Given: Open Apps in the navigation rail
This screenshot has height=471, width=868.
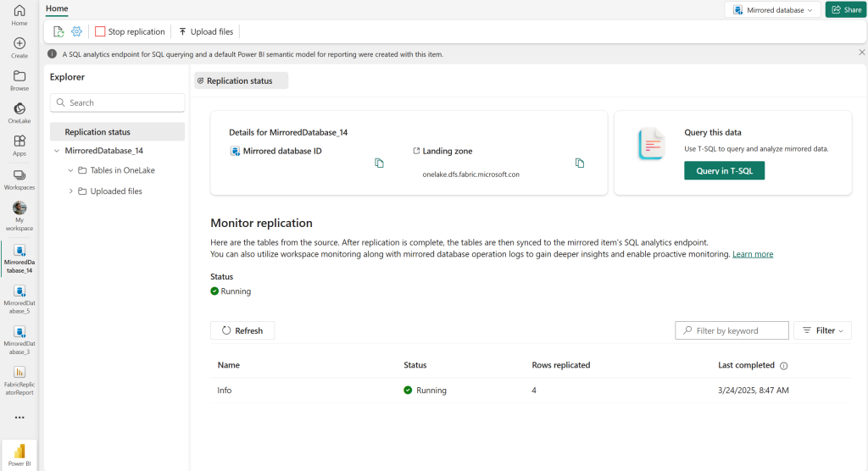Looking at the screenshot, I should click(19, 146).
